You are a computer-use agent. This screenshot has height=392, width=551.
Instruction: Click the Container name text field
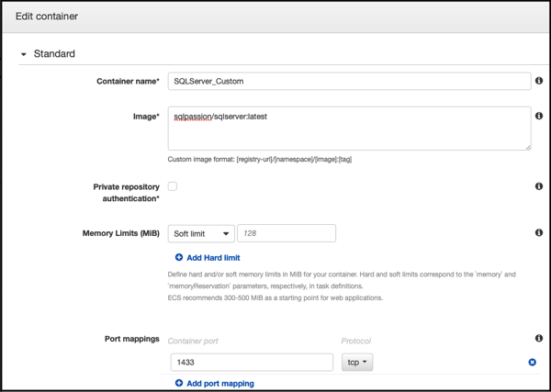pos(349,81)
